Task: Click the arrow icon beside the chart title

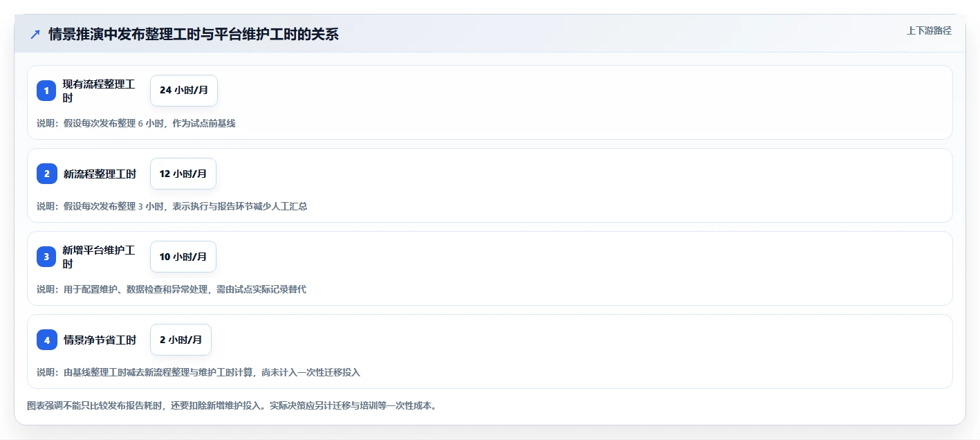Action: 35,35
